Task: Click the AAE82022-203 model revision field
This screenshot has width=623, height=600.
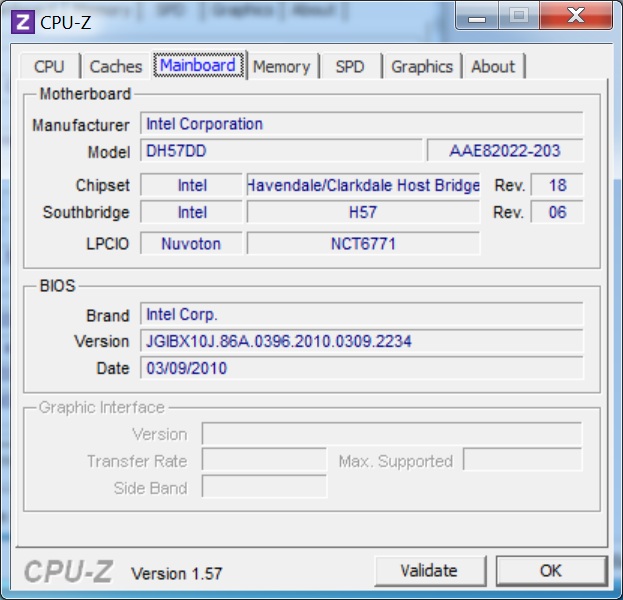Action: tap(505, 151)
